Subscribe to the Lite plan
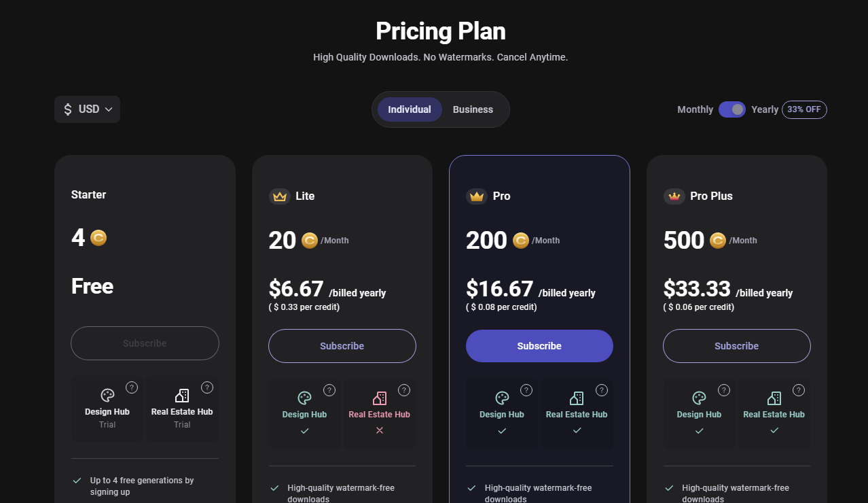 click(342, 346)
